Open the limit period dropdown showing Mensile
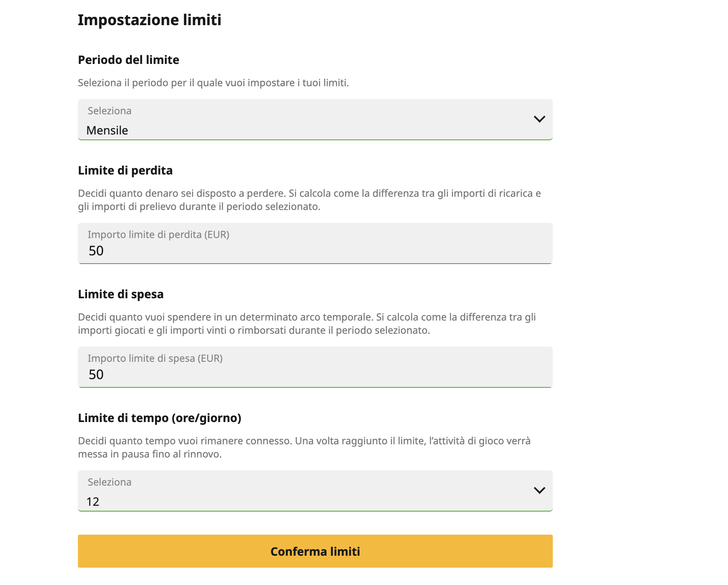Viewport: 728px width, 585px height. coord(315,120)
